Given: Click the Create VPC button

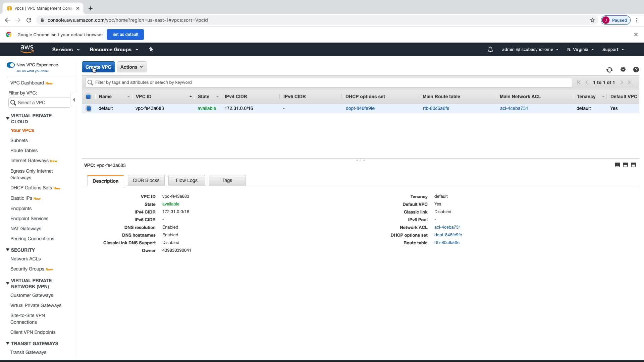Looking at the screenshot, I should coord(98,67).
